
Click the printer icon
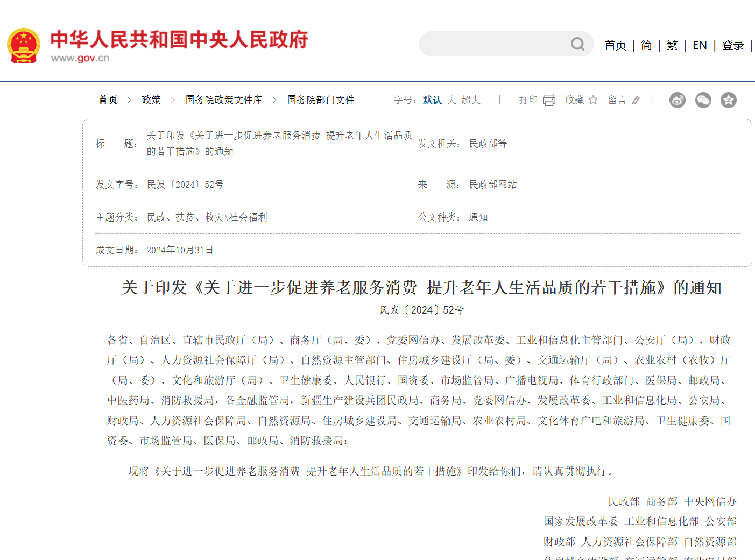point(549,101)
